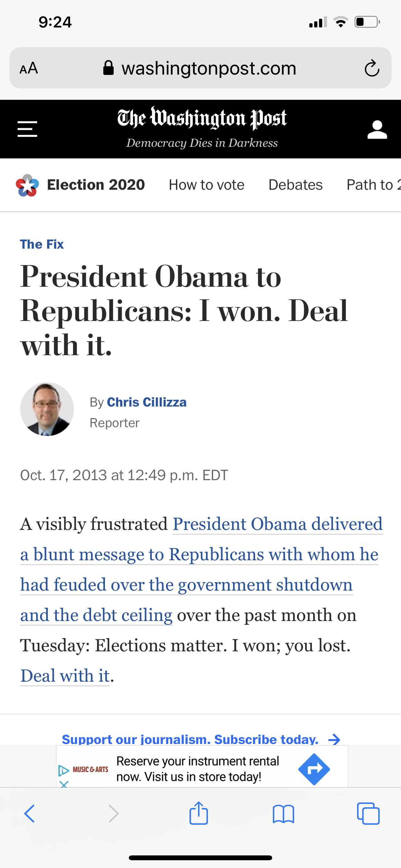Tap the reporter's headshot thumbnail
This screenshot has width=401, height=868.
(47, 409)
